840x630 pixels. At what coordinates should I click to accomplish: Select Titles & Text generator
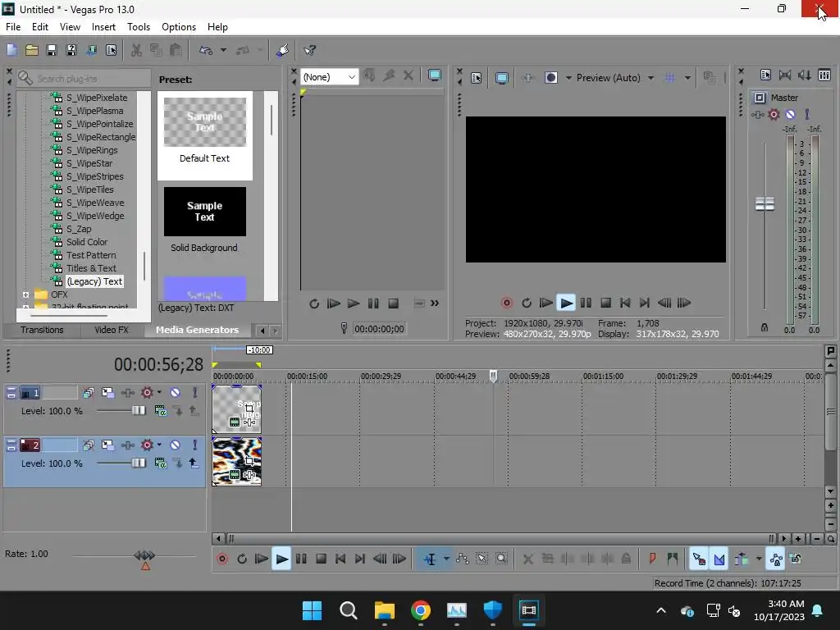click(x=91, y=268)
